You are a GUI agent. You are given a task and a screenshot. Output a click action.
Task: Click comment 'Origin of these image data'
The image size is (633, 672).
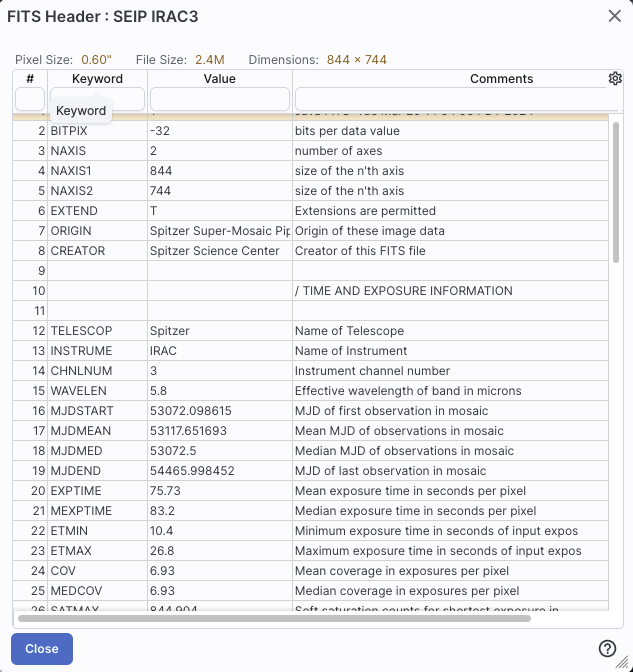tap(369, 231)
